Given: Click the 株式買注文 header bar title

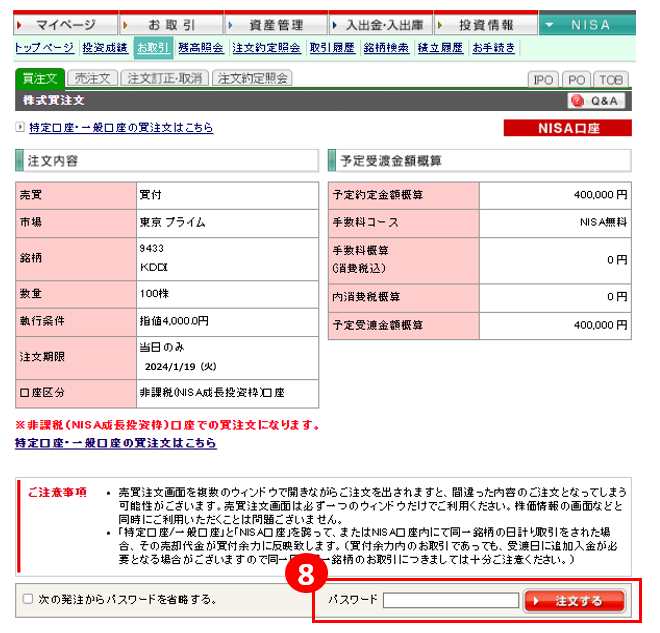Looking at the screenshot, I should (53, 101).
